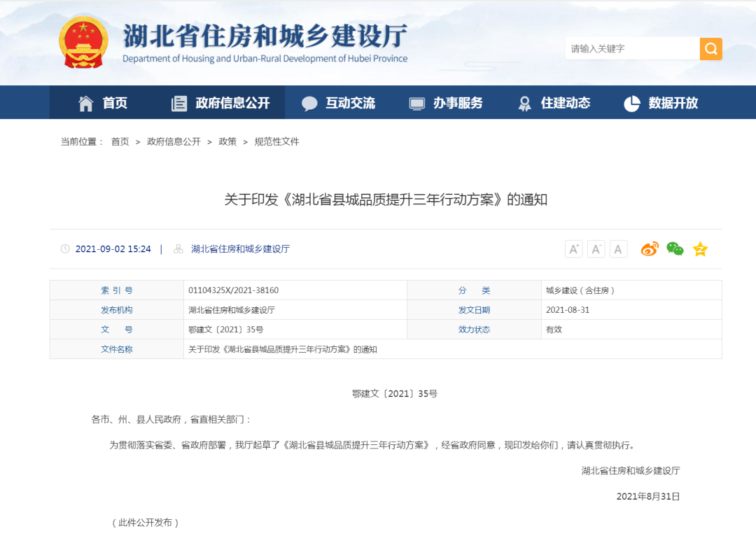Click the yellow favorite star icon
Screen dimensions: 756x543
click(x=699, y=248)
